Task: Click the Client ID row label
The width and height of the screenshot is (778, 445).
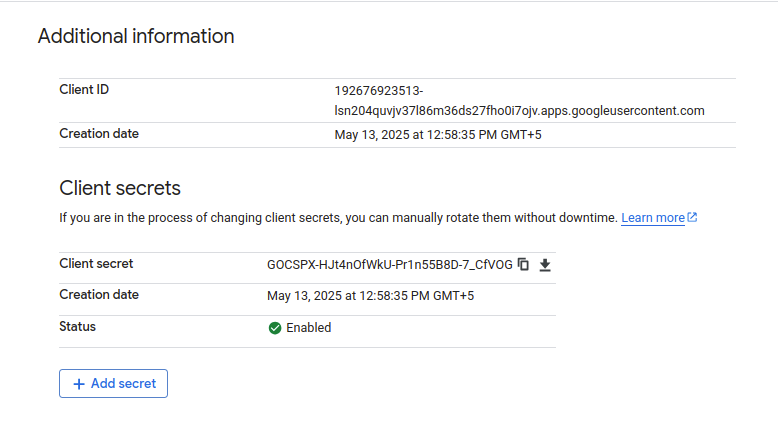Action: click(84, 89)
